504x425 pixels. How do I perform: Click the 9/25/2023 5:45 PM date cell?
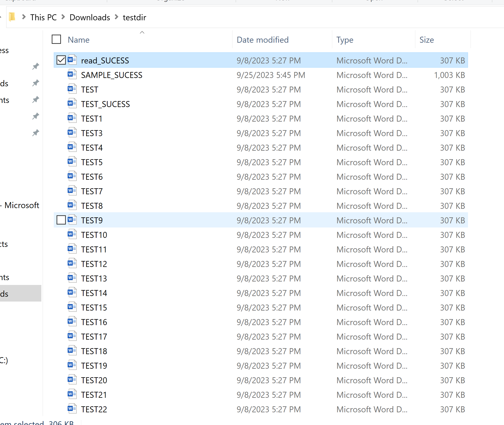pyautogui.click(x=271, y=75)
